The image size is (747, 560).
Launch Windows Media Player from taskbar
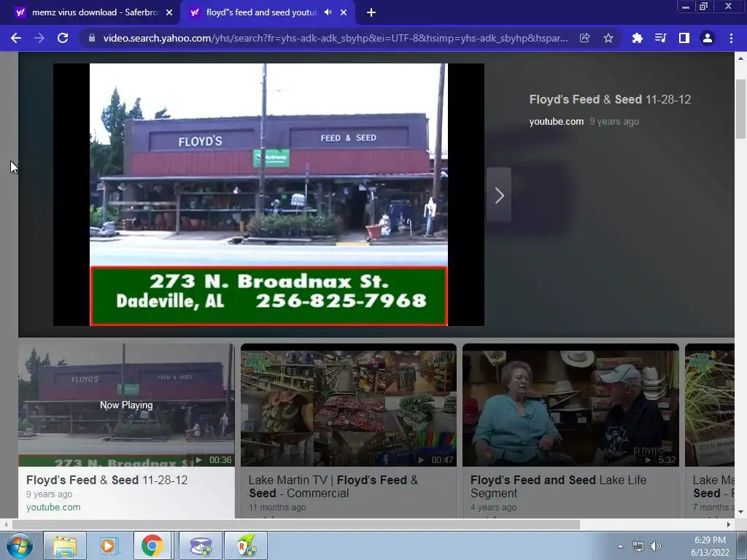(109, 545)
